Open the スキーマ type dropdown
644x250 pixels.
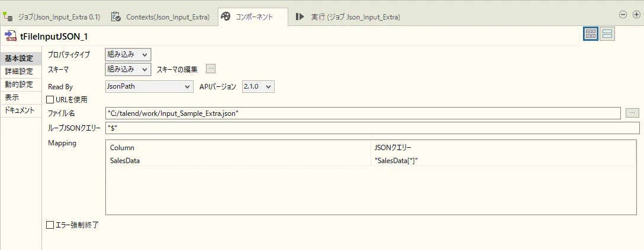(x=128, y=69)
